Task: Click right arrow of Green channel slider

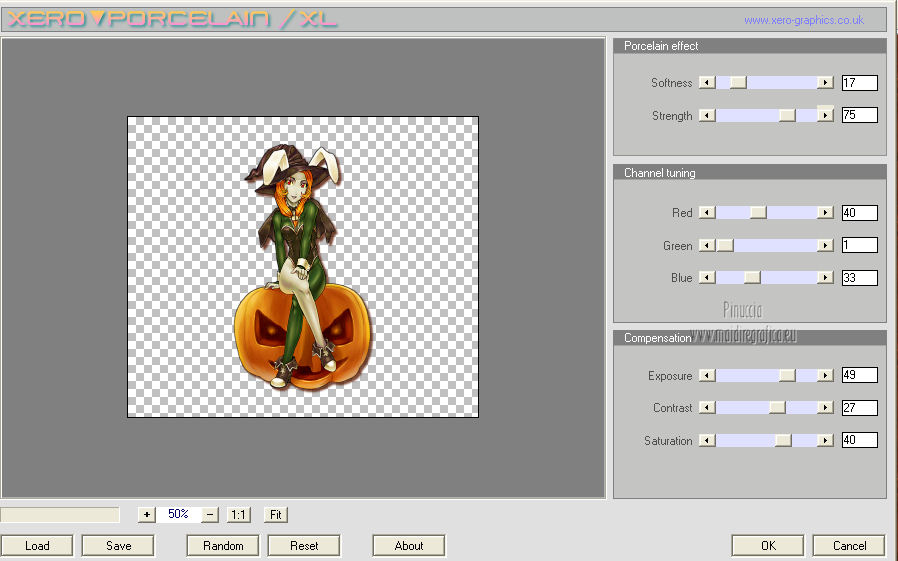Action: (825, 246)
